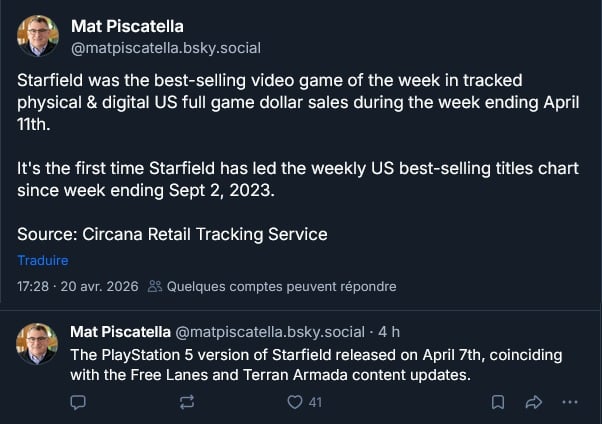View "Quelques comptes peuvent répondre" reply settings

(281, 287)
